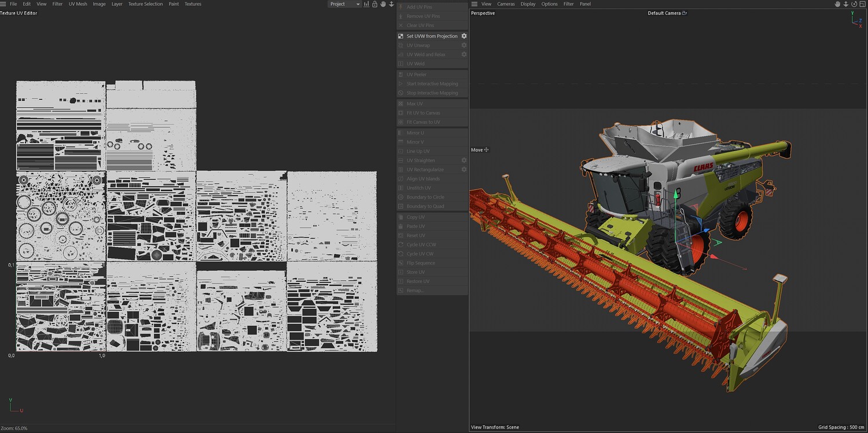Click the Clear UV Pins X icon
The image size is (868, 433).
pyautogui.click(x=400, y=25)
